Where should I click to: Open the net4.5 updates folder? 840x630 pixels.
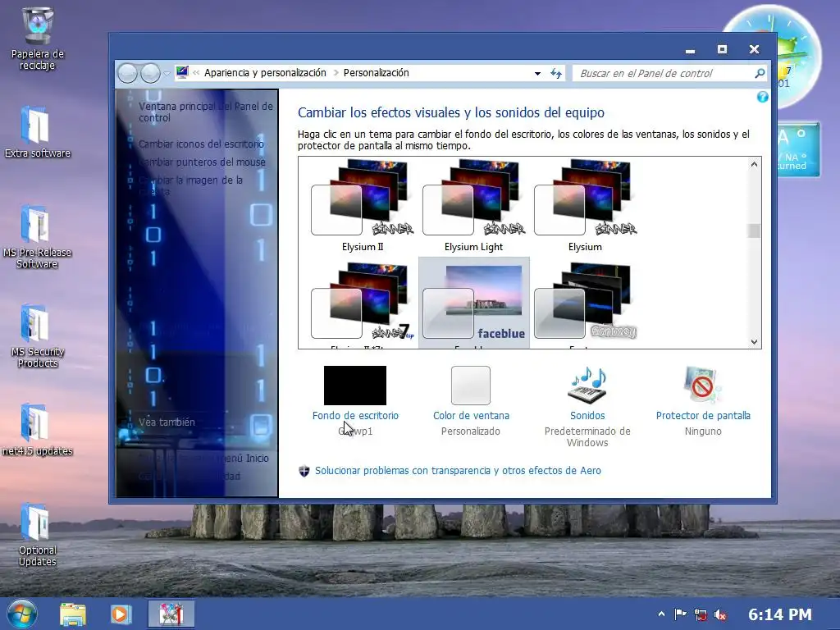(37, 430)
